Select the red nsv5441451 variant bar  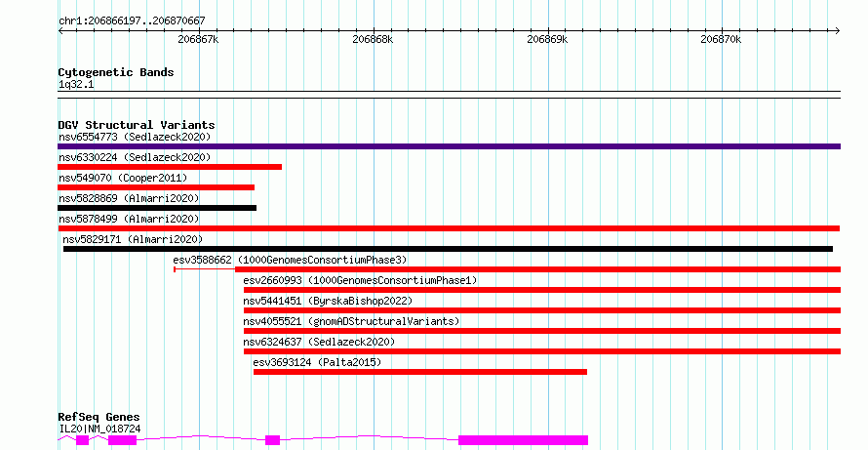tap(542, 310)
